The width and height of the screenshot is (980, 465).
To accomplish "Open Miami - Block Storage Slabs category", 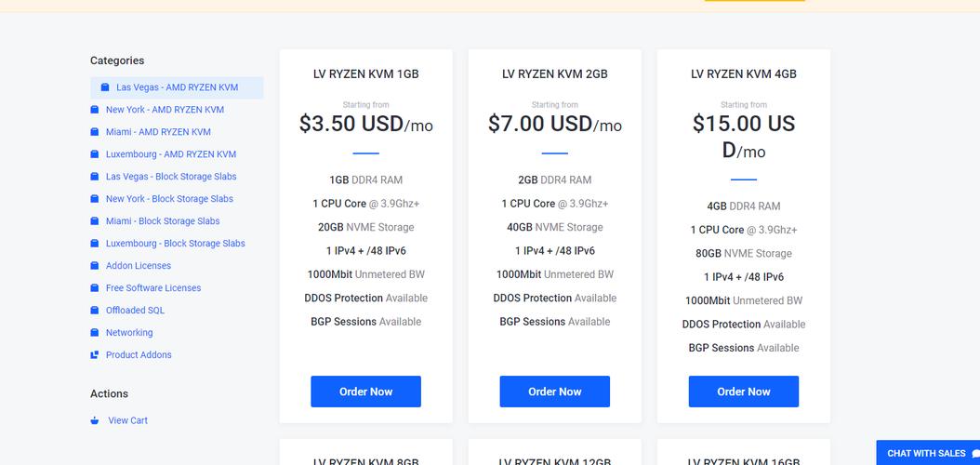I will click(x=163, y=221).
